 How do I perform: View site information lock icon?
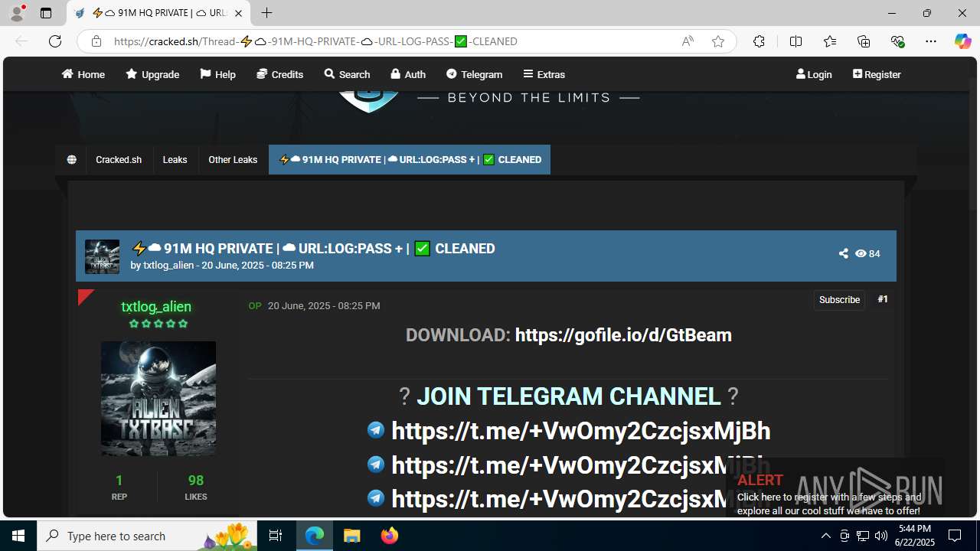[96, 41]
